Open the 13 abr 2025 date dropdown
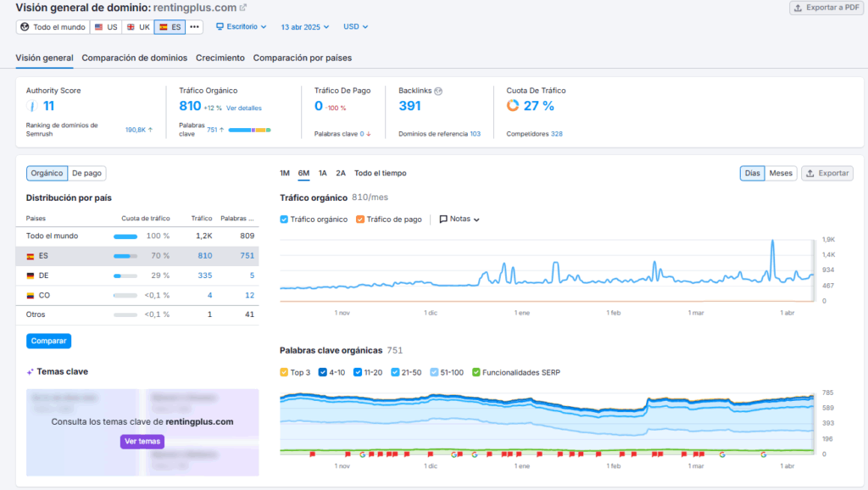 [x=305, y=27]
